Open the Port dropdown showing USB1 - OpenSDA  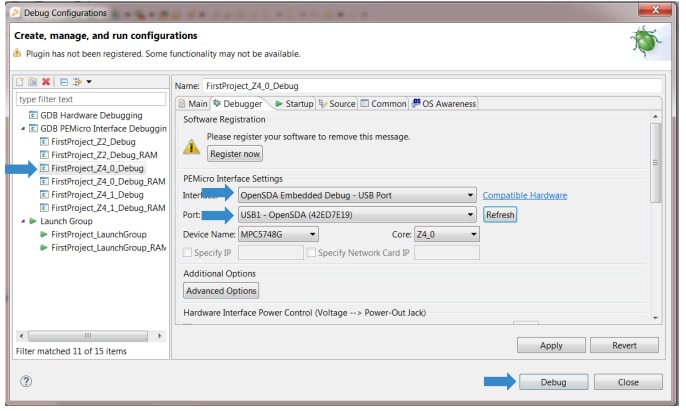(x=469, y=214)
